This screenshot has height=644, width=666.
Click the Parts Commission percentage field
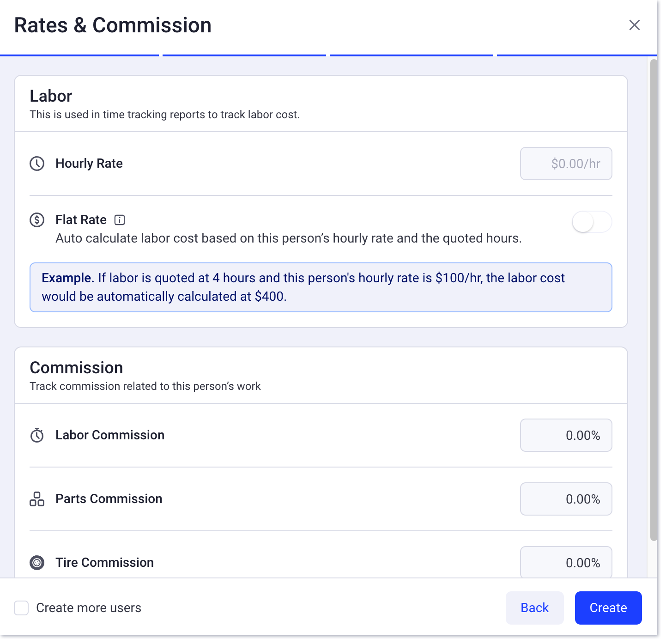pos(566,499)
